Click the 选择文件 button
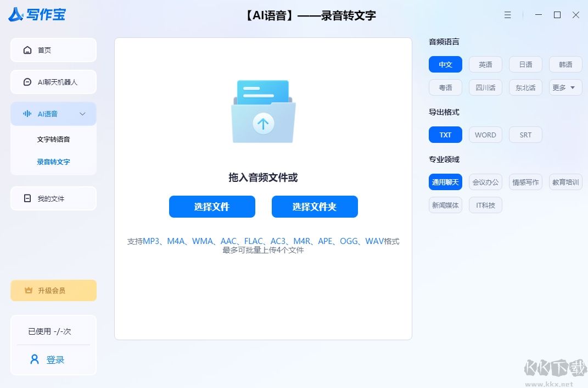Screen dimensions: 588x388 212,207
